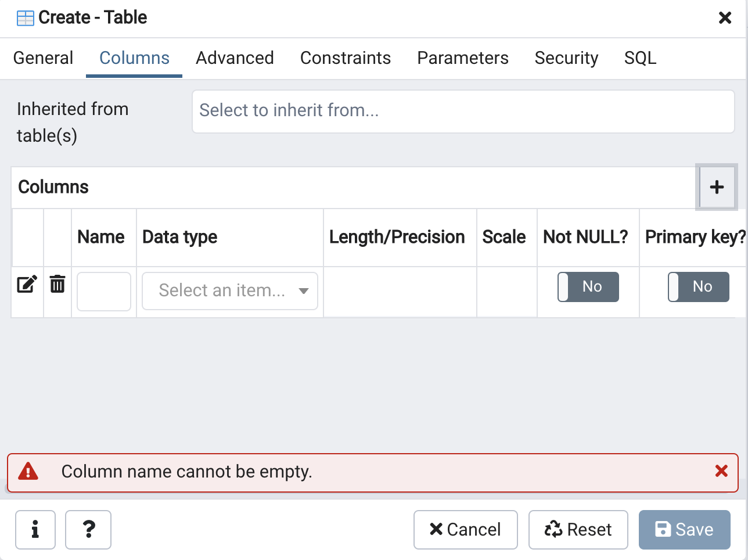The height and width of the screenshot is (560, 748).
Task: Click the Save button
Action: (x=684, y=529)
